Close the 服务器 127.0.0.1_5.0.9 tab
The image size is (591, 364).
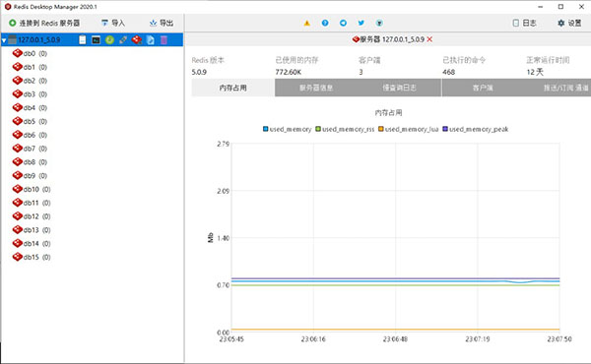tap(429, 39)
